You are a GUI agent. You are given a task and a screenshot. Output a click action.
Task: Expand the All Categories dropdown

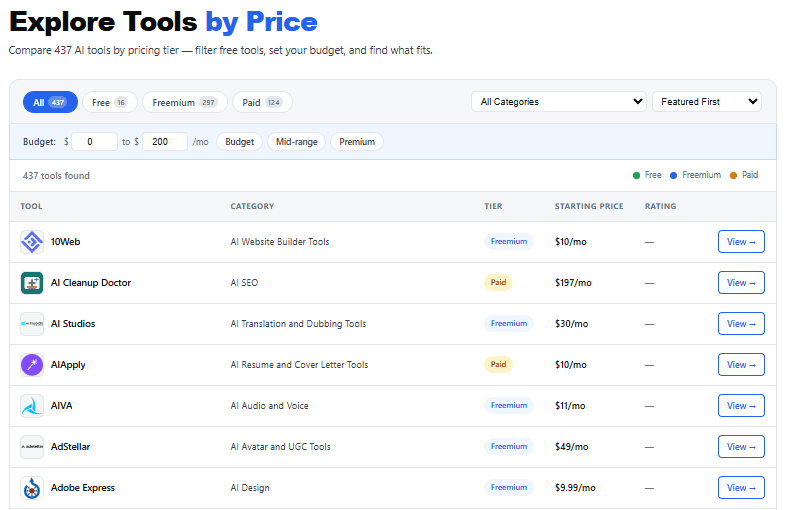coord(559,101)
